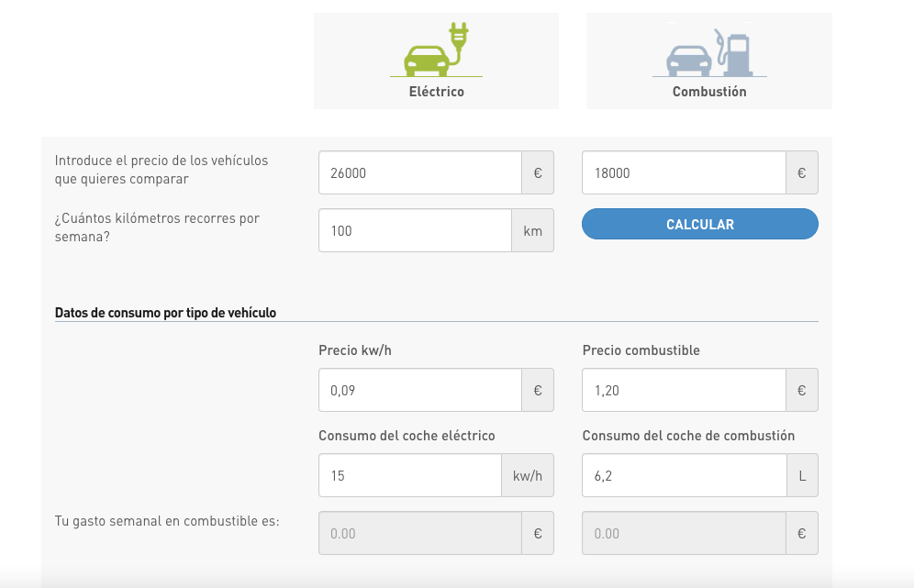This screenshot has width=914, height=588.
Task: Click the km unit label addon
Action: pyautogui.click(x=533, y=230)
